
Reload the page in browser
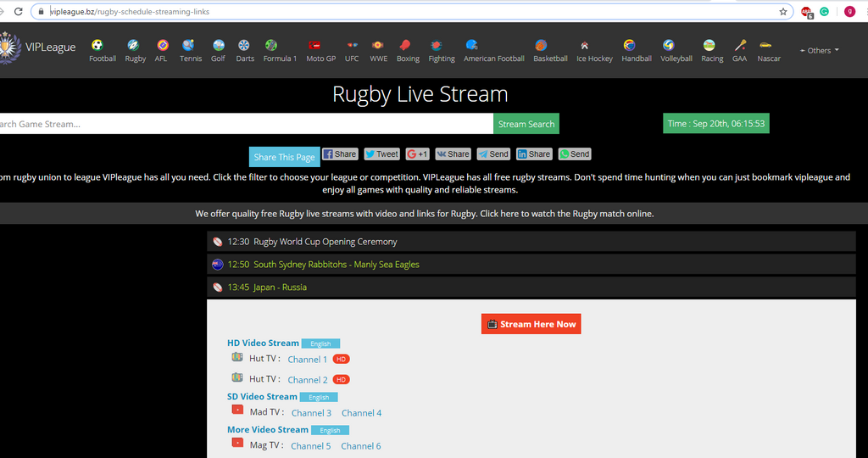18,12
